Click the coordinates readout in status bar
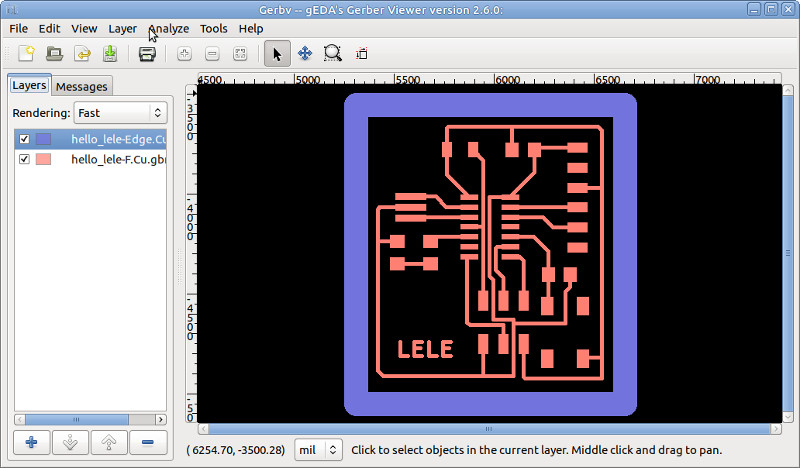 coord(236,450)
